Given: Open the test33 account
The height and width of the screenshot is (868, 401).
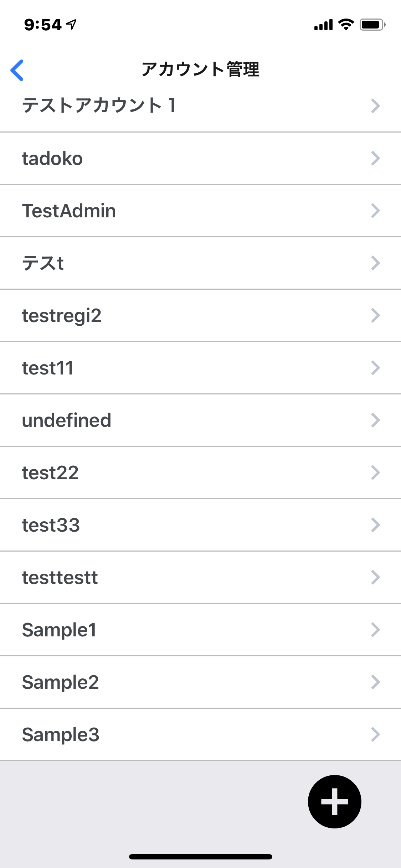Looking at the screenshot, I should (51, 525).
